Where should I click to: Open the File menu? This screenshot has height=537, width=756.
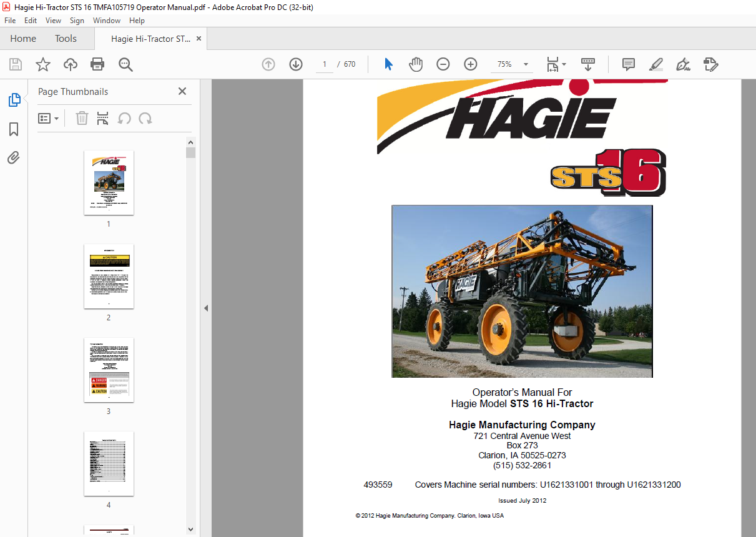10,21
